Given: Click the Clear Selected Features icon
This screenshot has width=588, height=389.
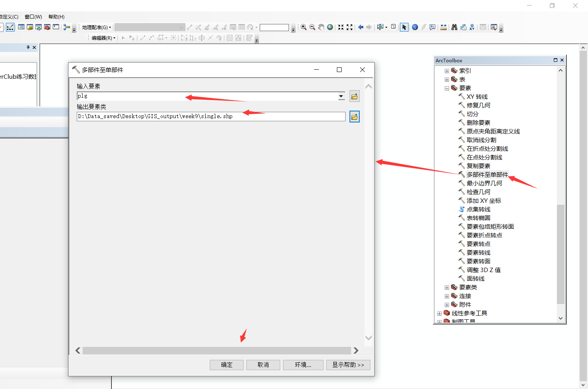Looking at the screenshot, I should 393,27.
